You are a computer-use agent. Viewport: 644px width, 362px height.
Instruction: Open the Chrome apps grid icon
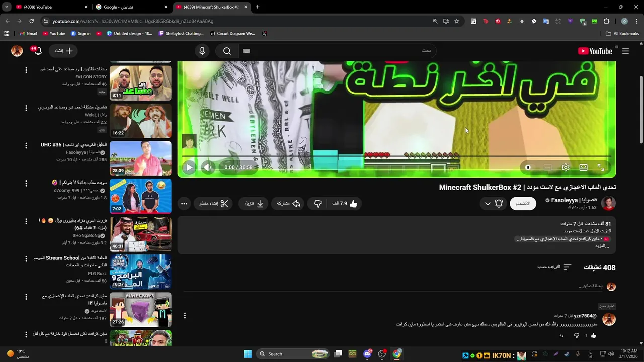tap(7, 34)
